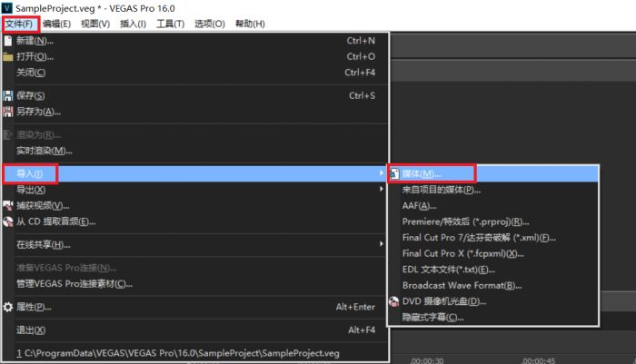This screenshot has height=364, width=636.
Task: Choose 来自项目的媒体(P)... submenu entry
Action: coord(493,190)
